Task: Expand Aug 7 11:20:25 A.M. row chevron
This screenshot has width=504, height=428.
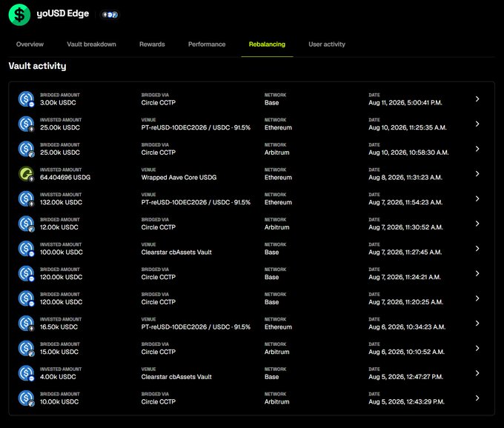Action: [477, 298]
